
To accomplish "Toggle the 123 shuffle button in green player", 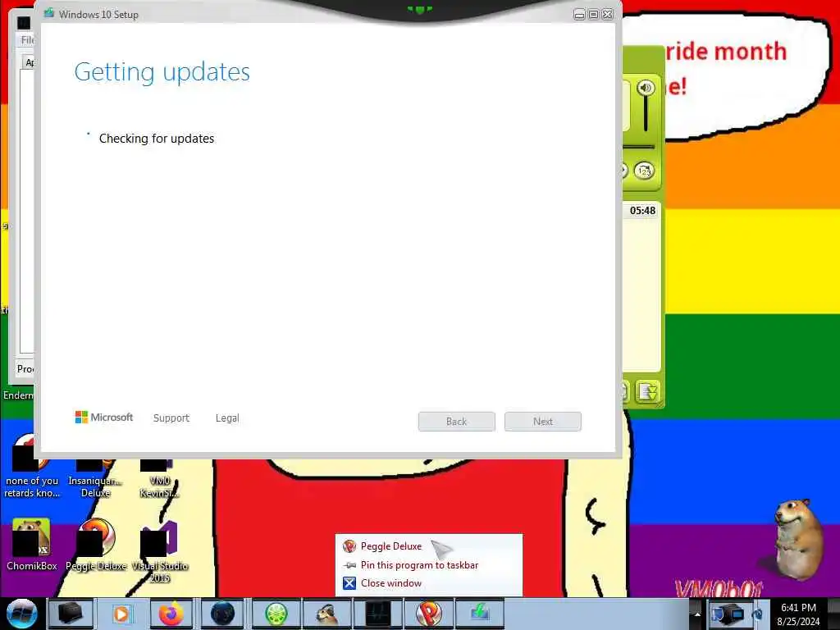I will pyautogui.click(x=645, y=171).
